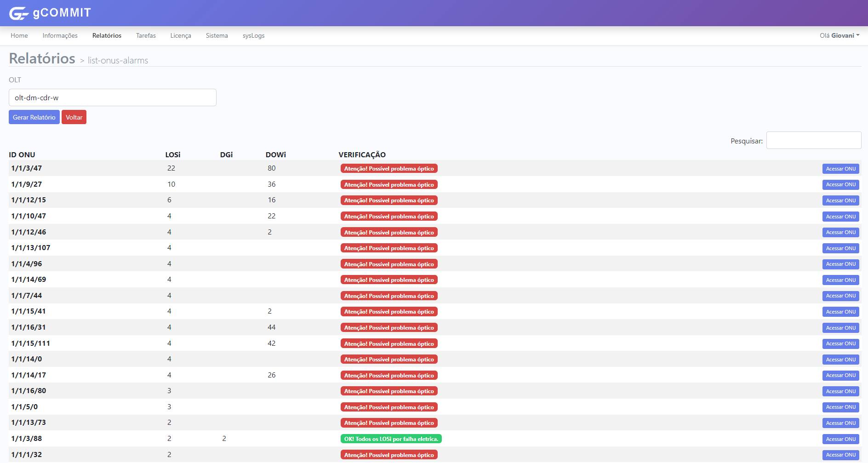Open the Sistema menu
868x463 pixels.
(x=217, y=35)
